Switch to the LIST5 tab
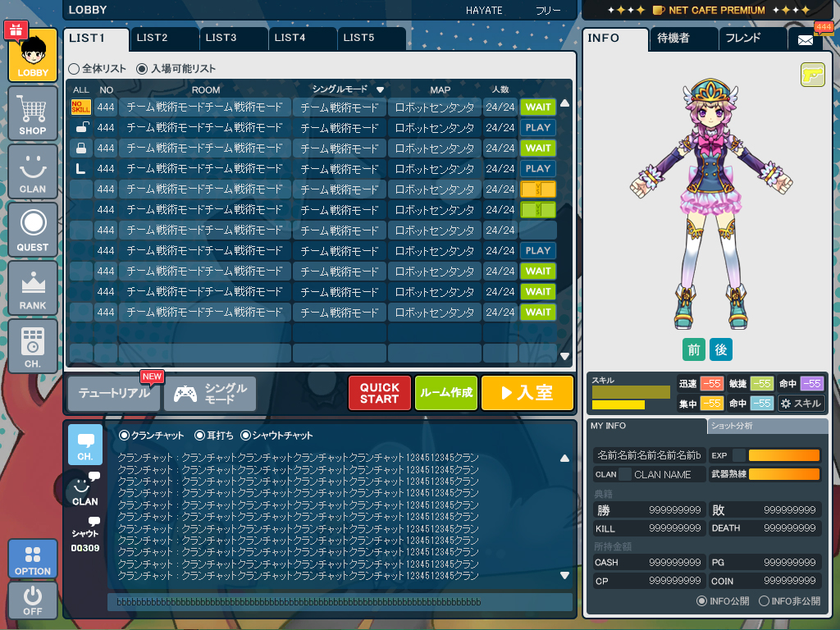 tap(372, 39)
